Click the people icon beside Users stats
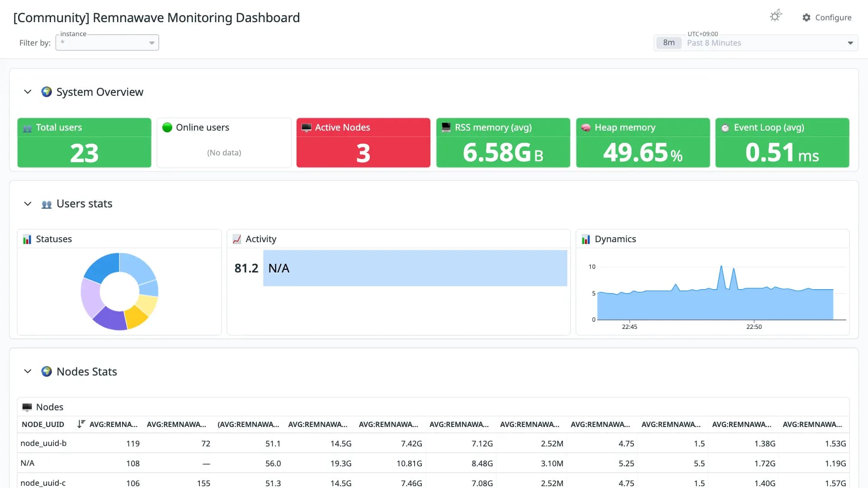 point(47,204)
